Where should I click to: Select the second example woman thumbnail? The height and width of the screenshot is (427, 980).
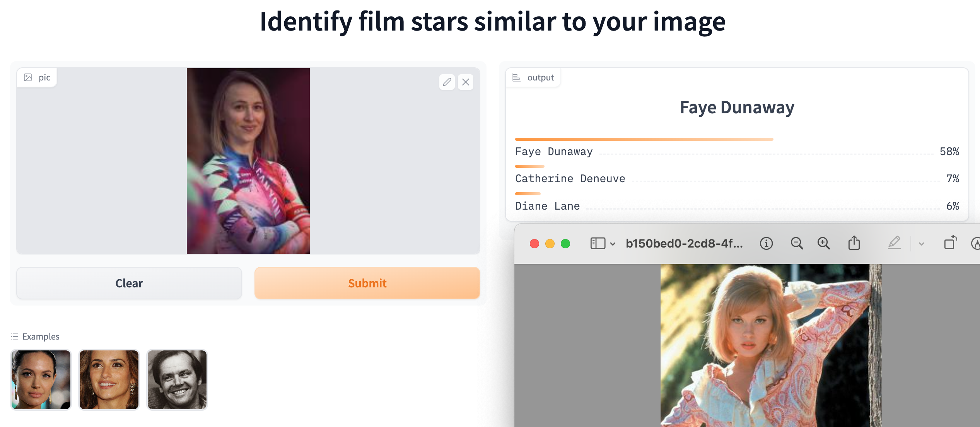tap(109, 380)
